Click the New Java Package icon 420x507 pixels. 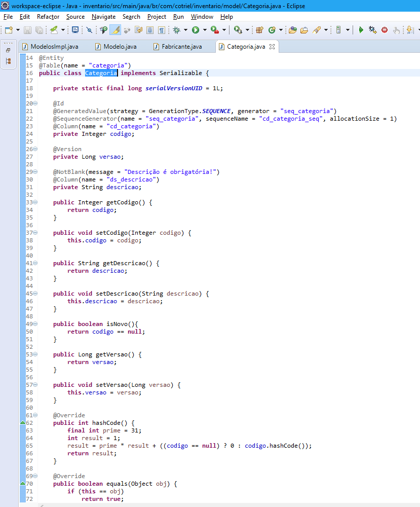point(259,30)
